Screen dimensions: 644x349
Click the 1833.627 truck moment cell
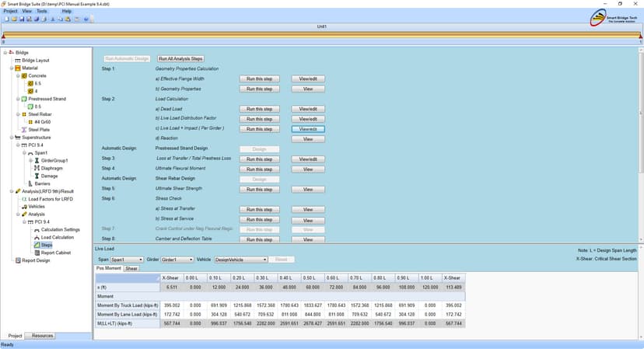[x=313, y=305]
